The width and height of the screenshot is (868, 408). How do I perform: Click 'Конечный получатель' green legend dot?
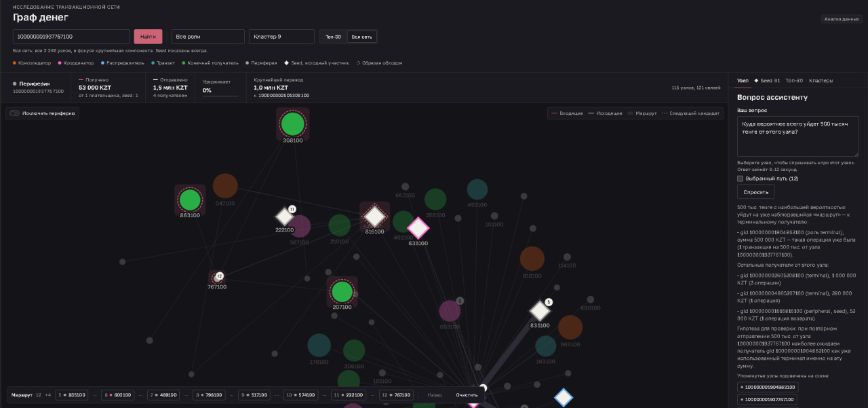[x=183, y=63]
